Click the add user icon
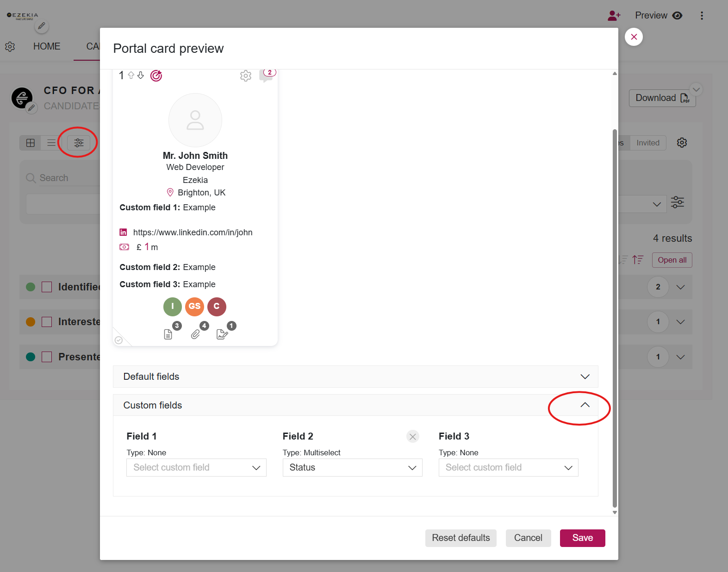The image size is (728, 572). point(614,16)
